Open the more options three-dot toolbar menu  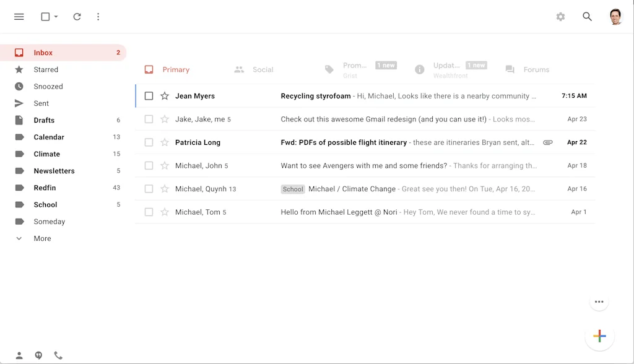pyautogui.click(x=98, y=17)
